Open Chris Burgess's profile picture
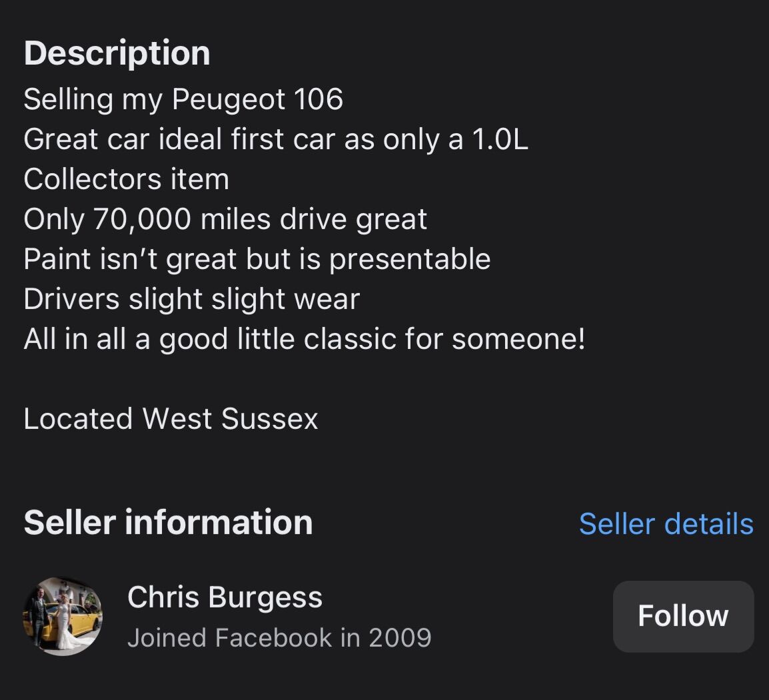 click(63, 616)
